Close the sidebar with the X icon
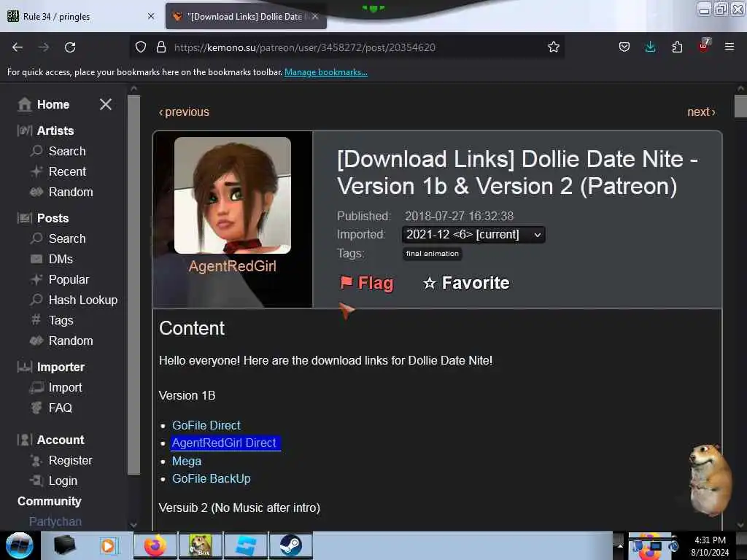Image resolution: width=747 pixels, height=560 pixels. point(106,104)
